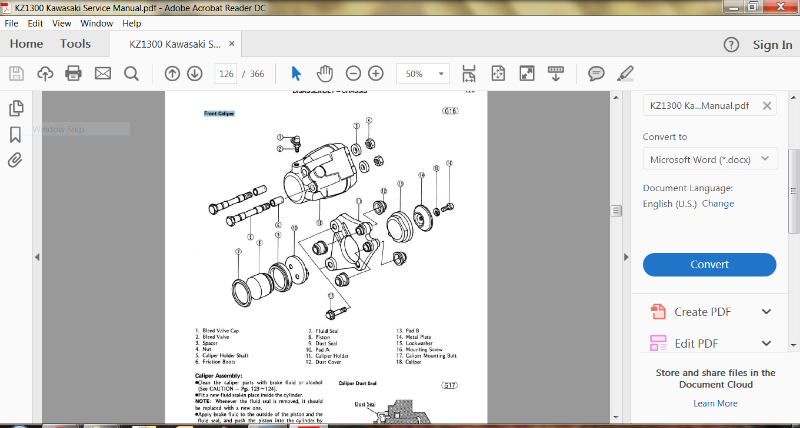Open the View menu

(x=62, y=22)
